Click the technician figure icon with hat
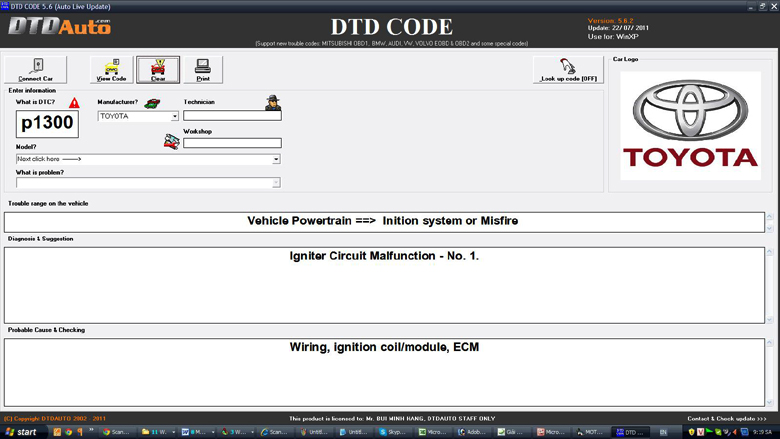Image resolution: width=780 pixels, height=439 pixels. point(273,102)
